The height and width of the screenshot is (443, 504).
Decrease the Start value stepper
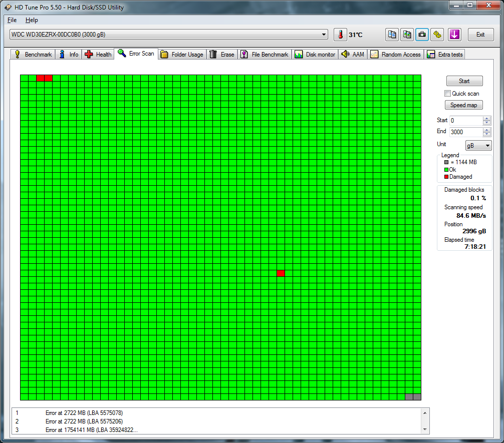coord(486,123)
